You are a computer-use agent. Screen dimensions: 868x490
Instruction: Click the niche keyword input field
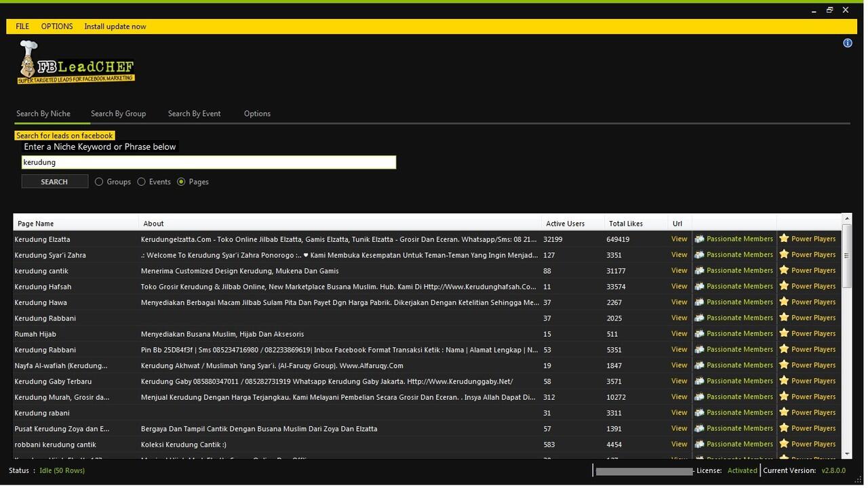[x=208, y=162]
